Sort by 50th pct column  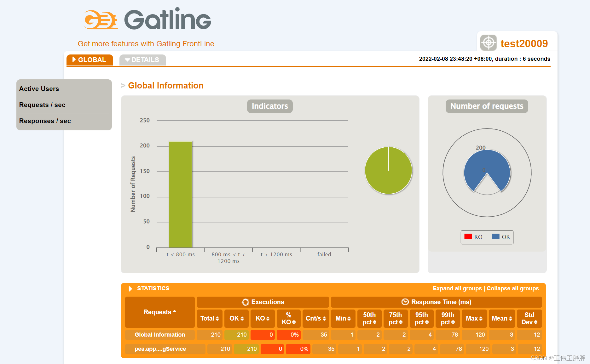tap(369, 318)
